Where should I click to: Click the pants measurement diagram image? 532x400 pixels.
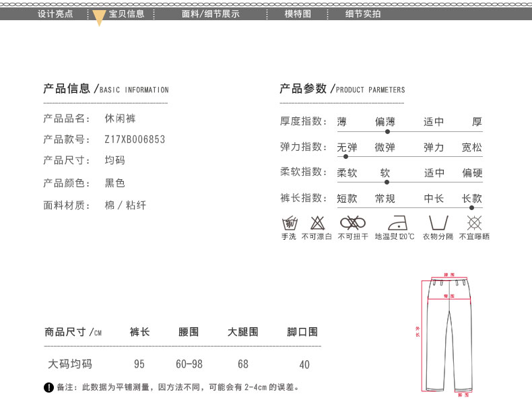pos(447,334)
